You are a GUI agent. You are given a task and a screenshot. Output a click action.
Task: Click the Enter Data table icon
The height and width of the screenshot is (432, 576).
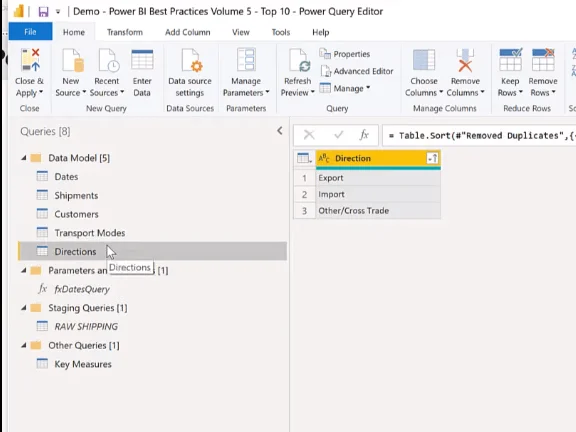(142, 60)
